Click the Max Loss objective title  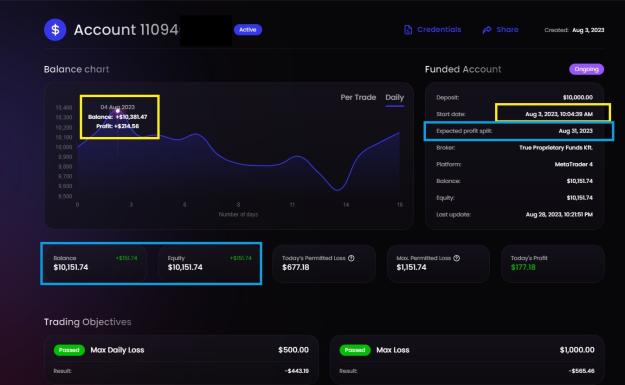[x=393, y=350]
